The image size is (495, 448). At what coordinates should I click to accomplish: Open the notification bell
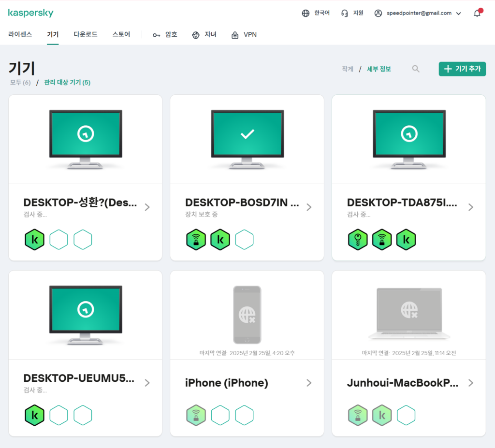point(477,13)
